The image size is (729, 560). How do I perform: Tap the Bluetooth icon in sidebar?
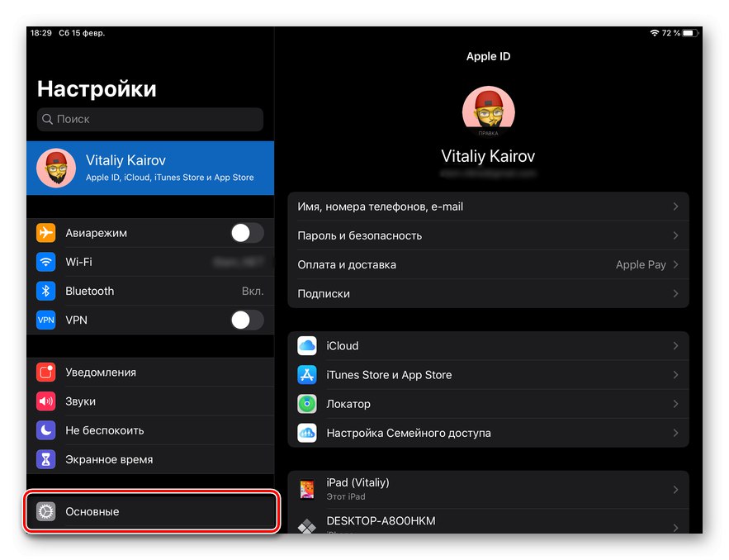45,291
